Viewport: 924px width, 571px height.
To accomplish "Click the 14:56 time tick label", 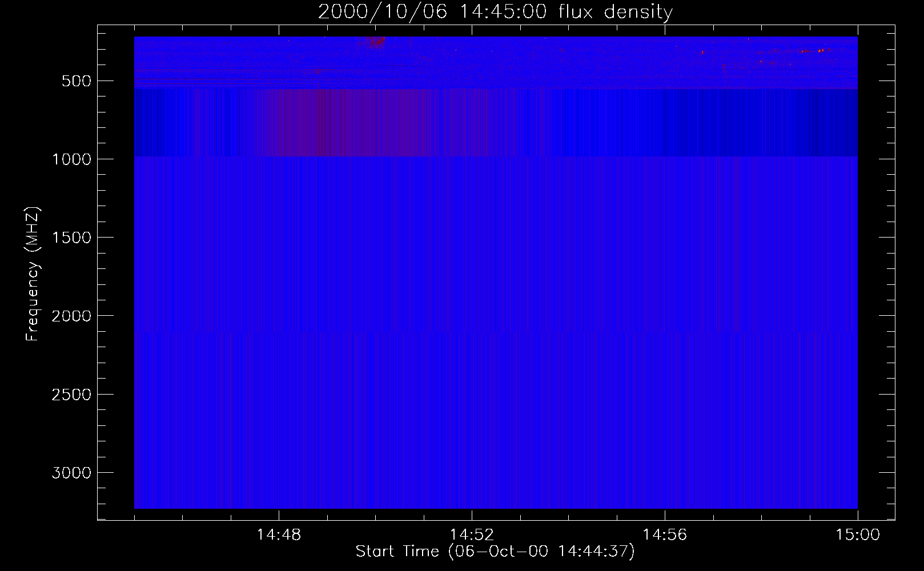I will 665,535.
